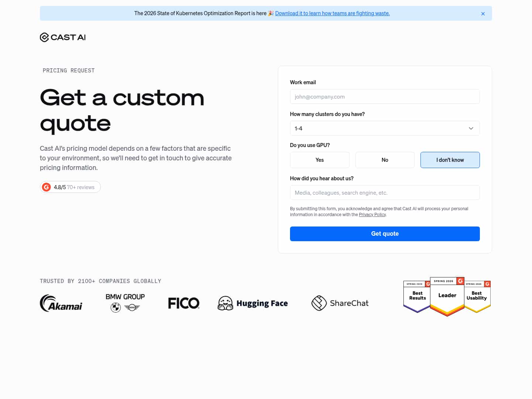Image resolution: width=532 pixels, height=399 pixels.
Task: Open the Kubernetes Optimization Report download link
Action: tap(332, 13)
